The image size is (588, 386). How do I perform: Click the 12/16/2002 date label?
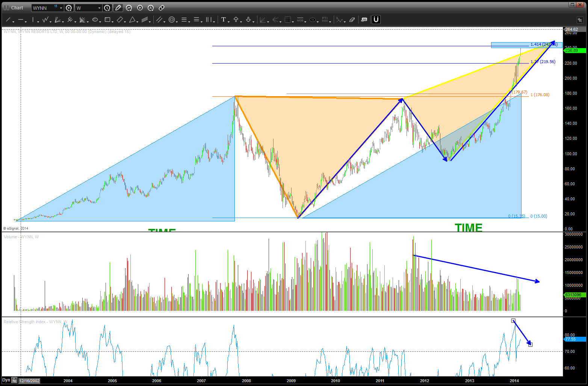(x=29, y=381)
